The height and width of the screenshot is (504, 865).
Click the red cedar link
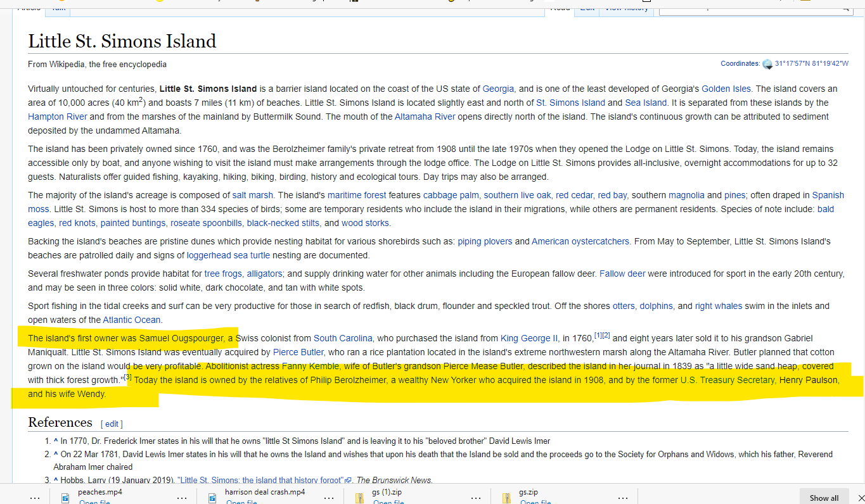[574, 195]
